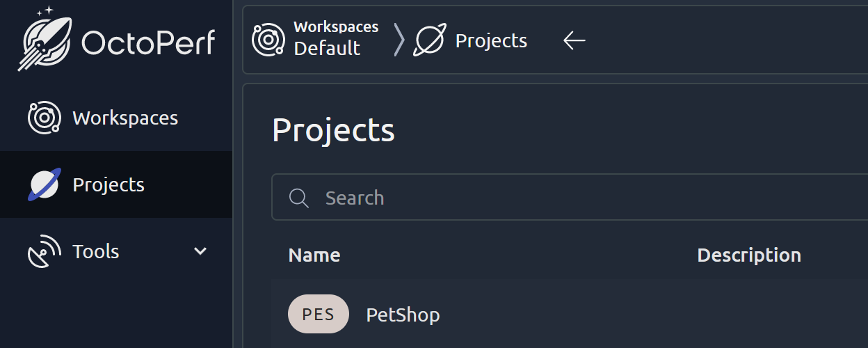The width and height of the screenshot is (868, 348).
Task: Open the Tools sidebar menu label
Action: 96,251
